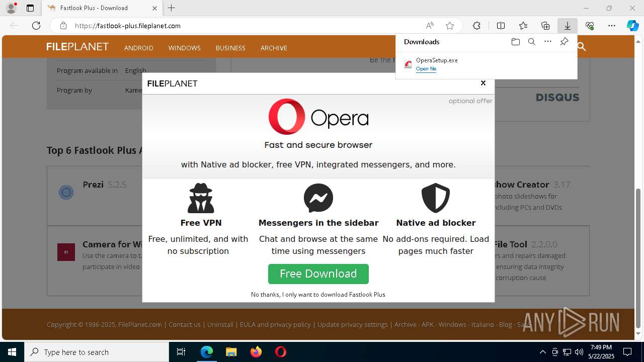Open Windows Start menu

coord(12,352)
